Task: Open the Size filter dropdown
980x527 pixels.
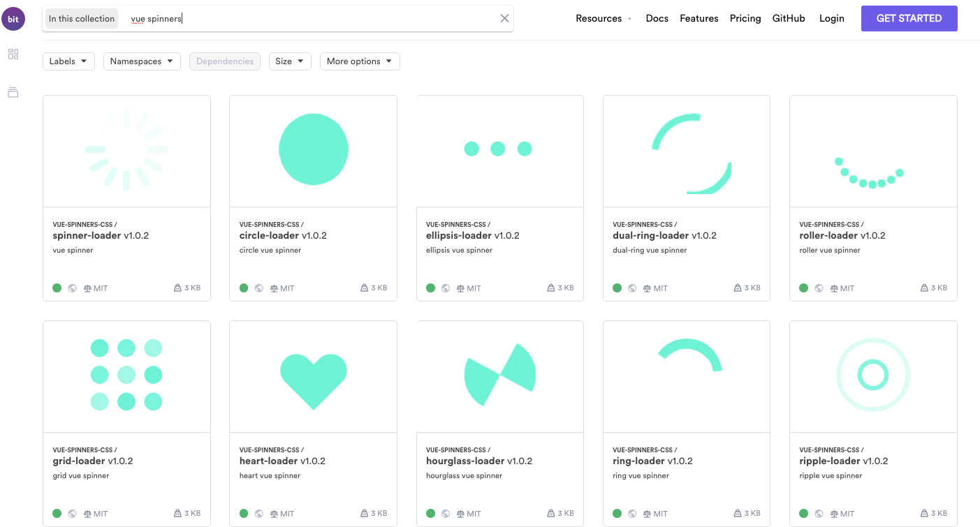Action: tap(290, 61)
